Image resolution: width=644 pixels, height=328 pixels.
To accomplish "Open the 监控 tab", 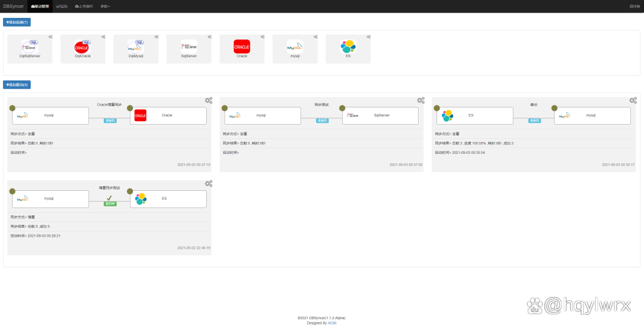I will pos(61,7).
